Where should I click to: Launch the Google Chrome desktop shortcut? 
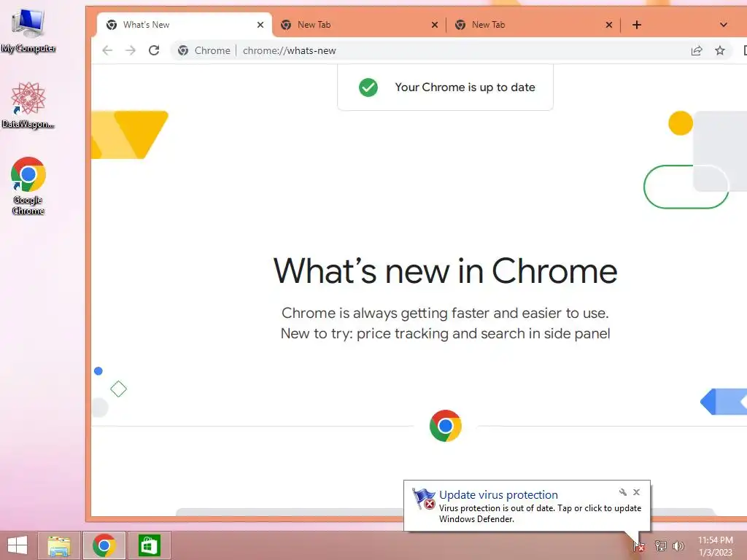[x=28, y=186]
